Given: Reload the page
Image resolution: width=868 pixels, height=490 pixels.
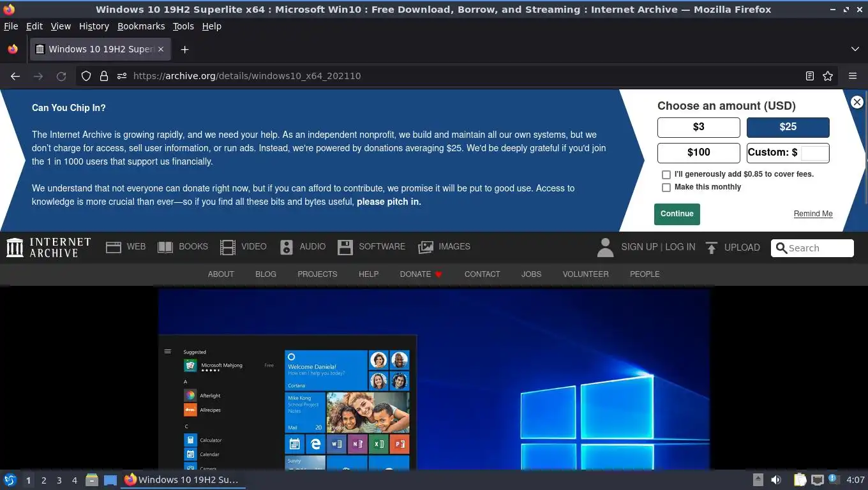Looking at the screenshot, I should tap(61, 76).
